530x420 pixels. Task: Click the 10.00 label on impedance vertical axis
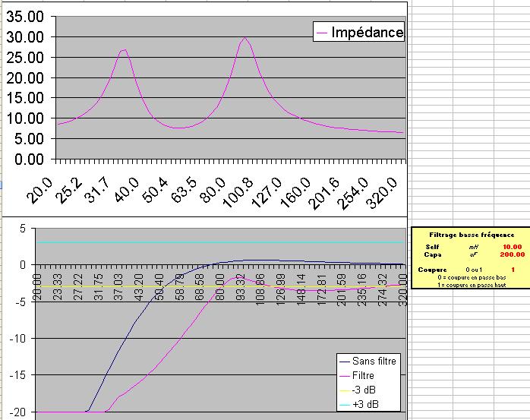(25, 118)
